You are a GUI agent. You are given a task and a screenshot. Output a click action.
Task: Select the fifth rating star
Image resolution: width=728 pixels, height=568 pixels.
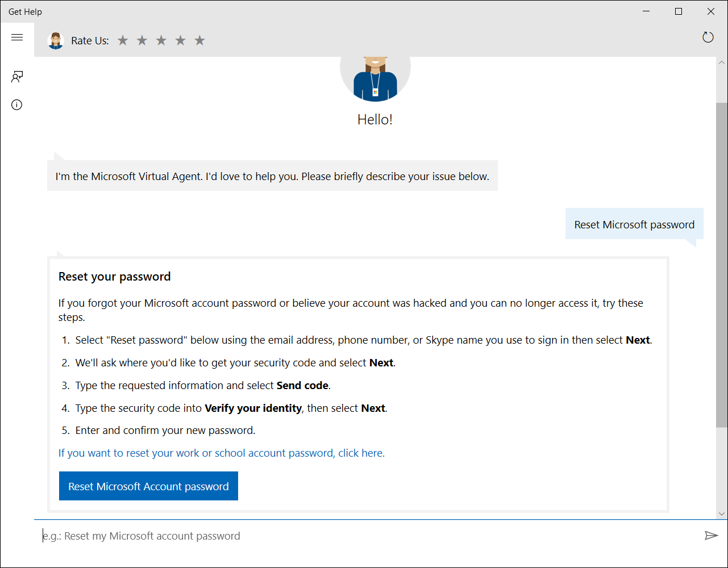point(199,40)
